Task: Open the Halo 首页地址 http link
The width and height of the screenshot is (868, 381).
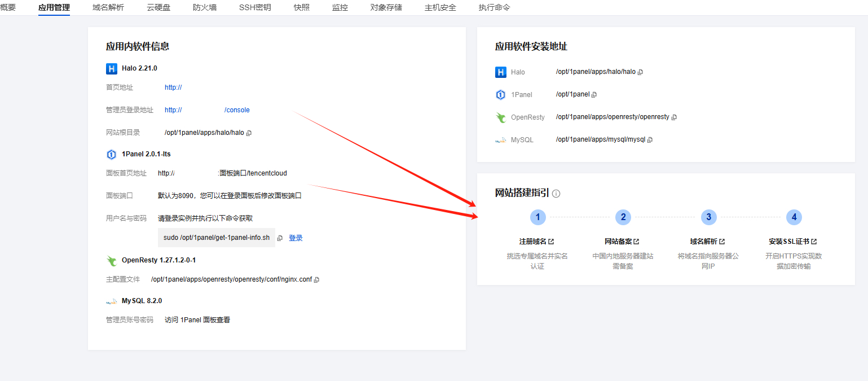Action: pyautogui.click(x=173, y=87)
